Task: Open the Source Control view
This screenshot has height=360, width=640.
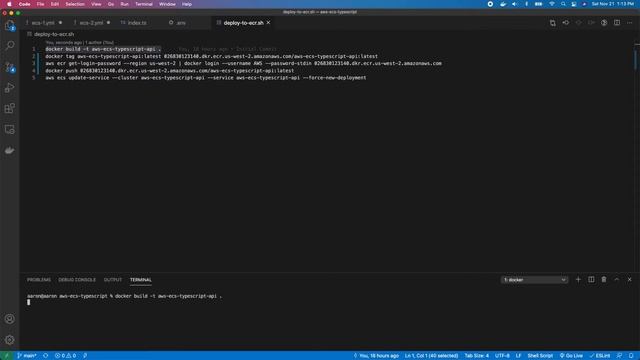Action: point(9,67)
